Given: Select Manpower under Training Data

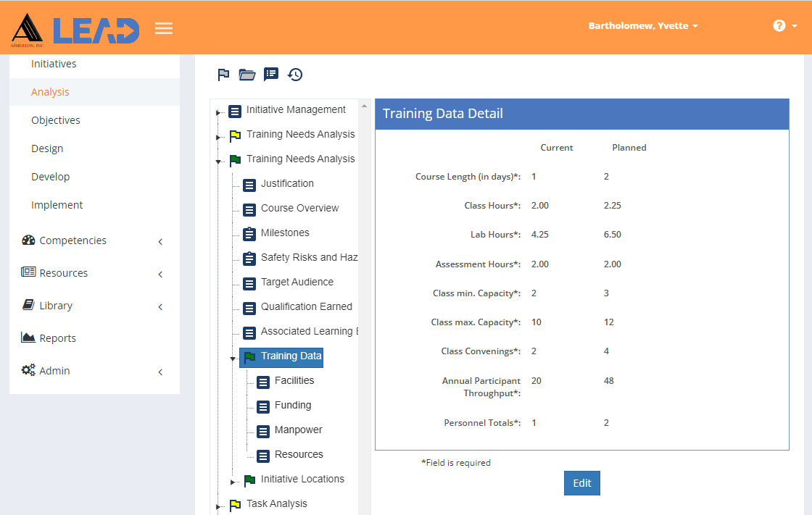Looking at the screenshot, I should point(298,430).
